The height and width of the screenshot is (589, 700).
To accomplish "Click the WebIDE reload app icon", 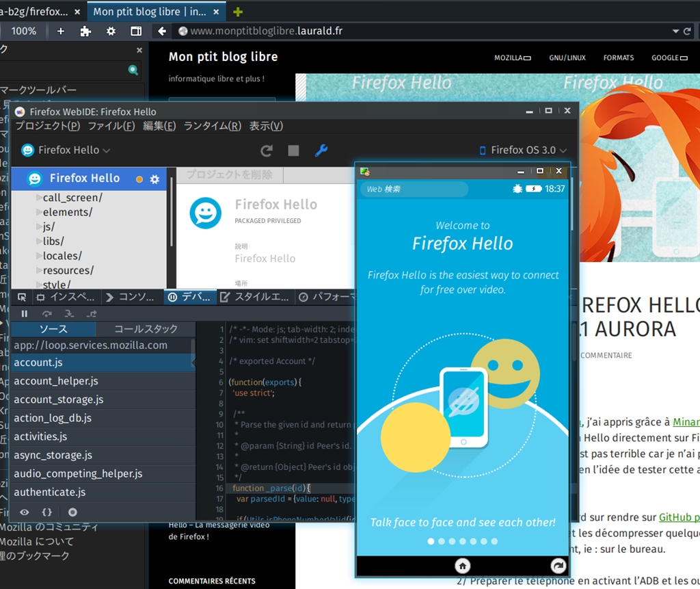I will [267, 150].
